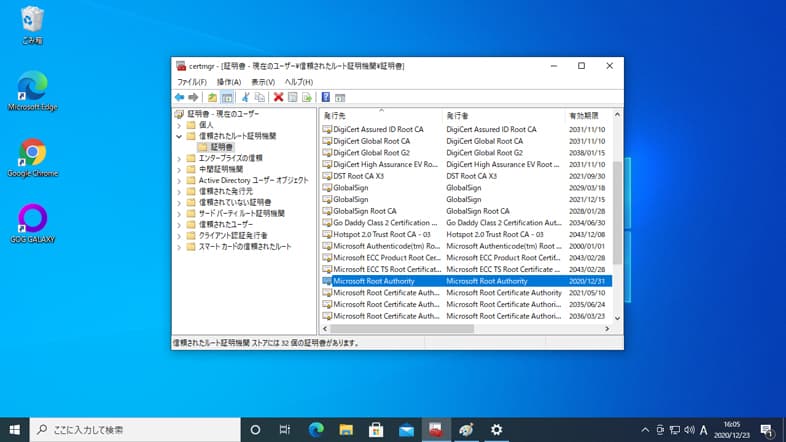Click the Back arrow in certmgr toolbar
Viewport: 786px width, 442px height.
[179, 97]
